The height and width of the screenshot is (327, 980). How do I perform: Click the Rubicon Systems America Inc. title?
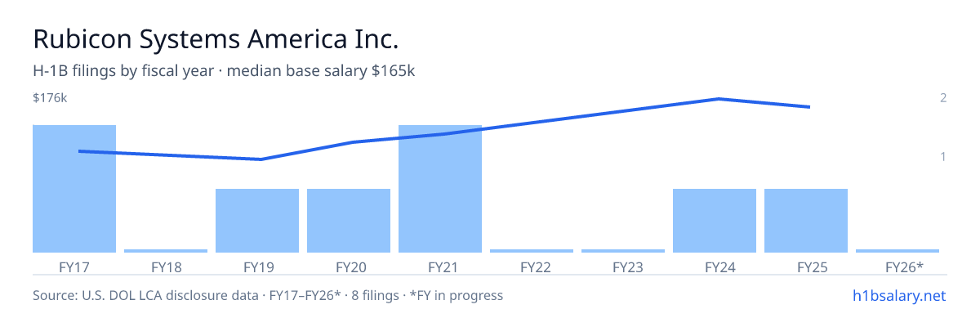[x=216, y=39]
